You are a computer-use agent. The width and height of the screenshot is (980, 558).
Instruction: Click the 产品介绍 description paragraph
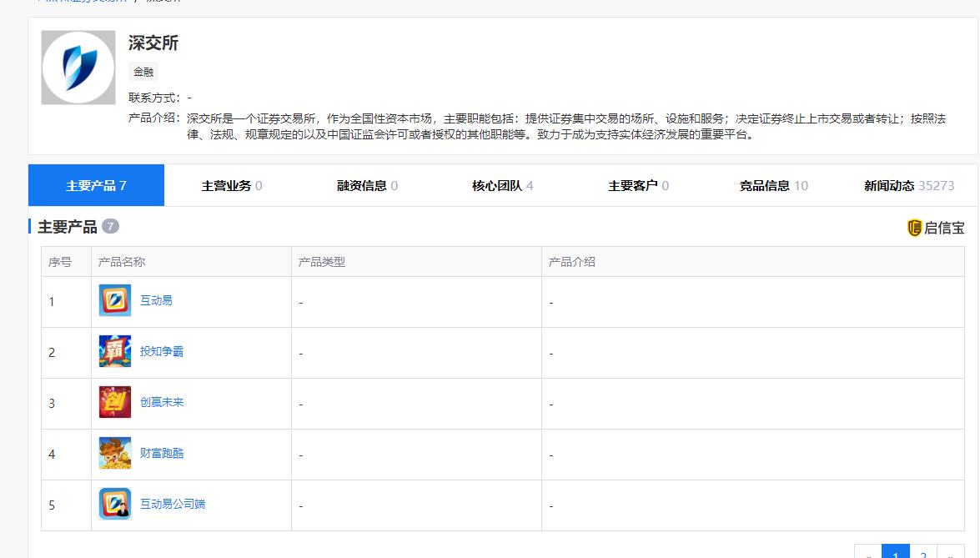pos(566,126)
